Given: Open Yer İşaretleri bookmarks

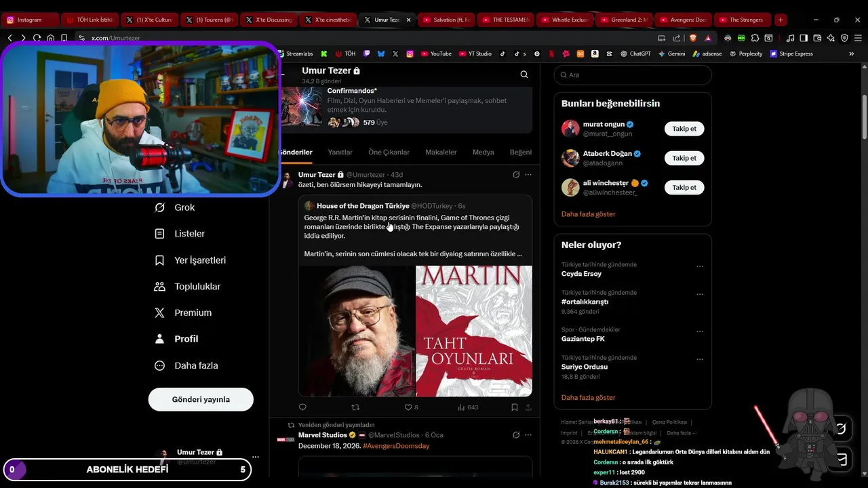Looking at the screenshot, I should (190, 260).
